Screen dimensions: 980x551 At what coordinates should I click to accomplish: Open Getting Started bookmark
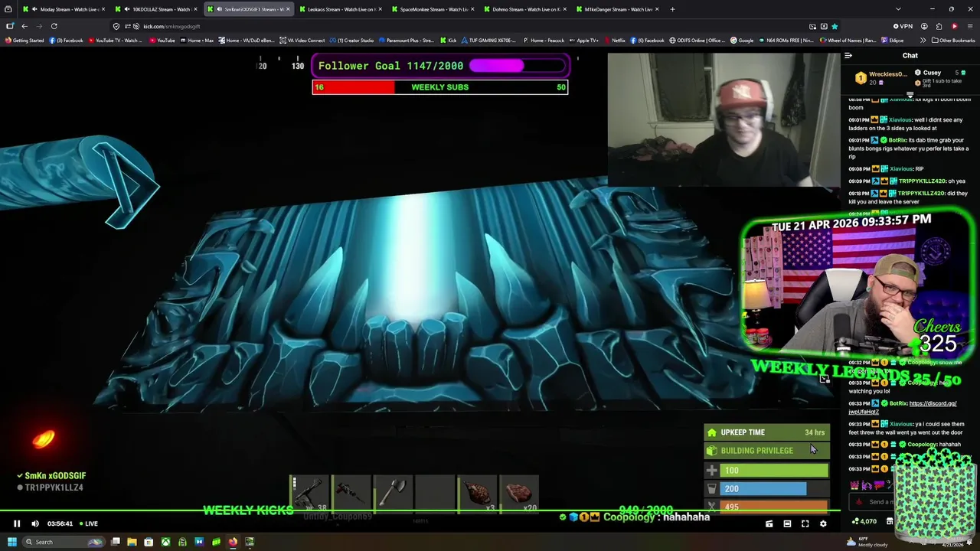(x=24, y=41)
